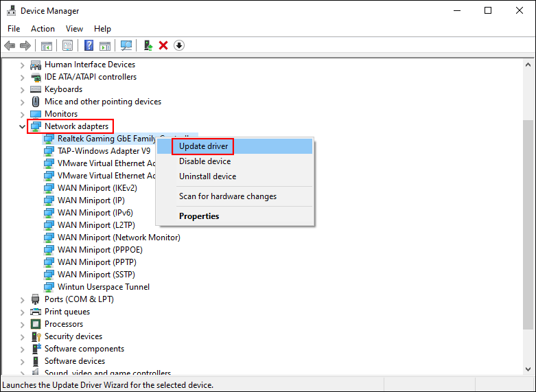Choose Disable device in context menu
This screenshot has height=392, width=536.
[x=235, y=161]
